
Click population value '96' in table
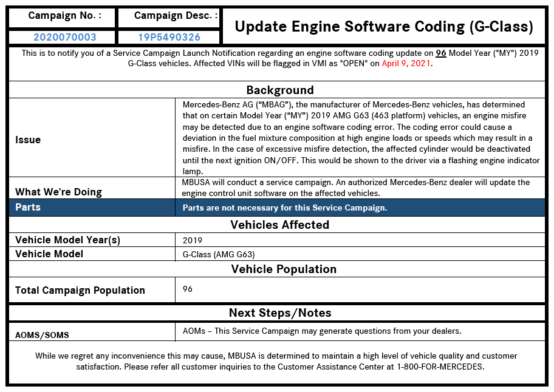pos(188,289)
